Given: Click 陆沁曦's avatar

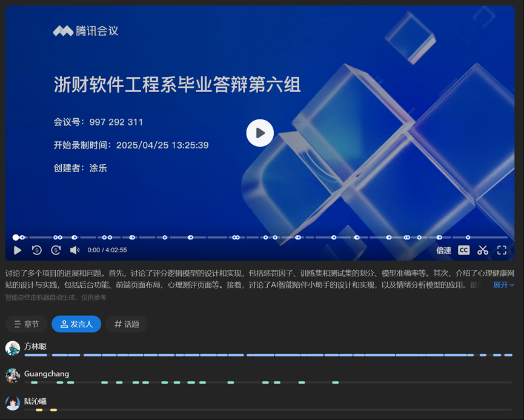Looking at the screenshot, I should tap(13, 403).
